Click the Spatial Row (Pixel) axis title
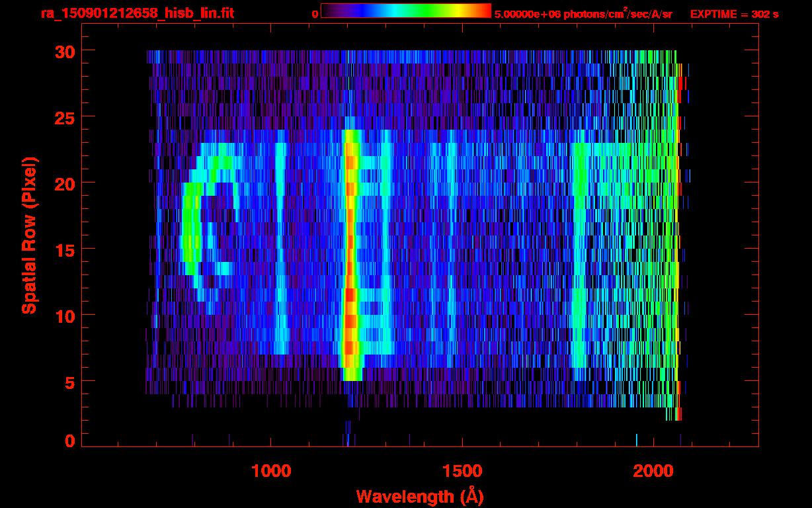 tap(29, 235)
